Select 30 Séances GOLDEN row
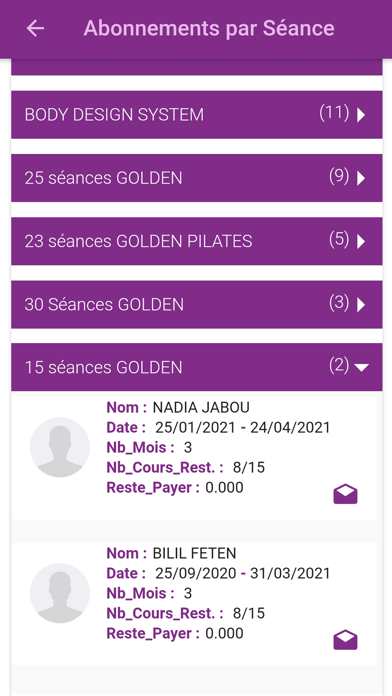Image resolution: width=392 pixels, height=696 pixels. (x=197, y=304)
